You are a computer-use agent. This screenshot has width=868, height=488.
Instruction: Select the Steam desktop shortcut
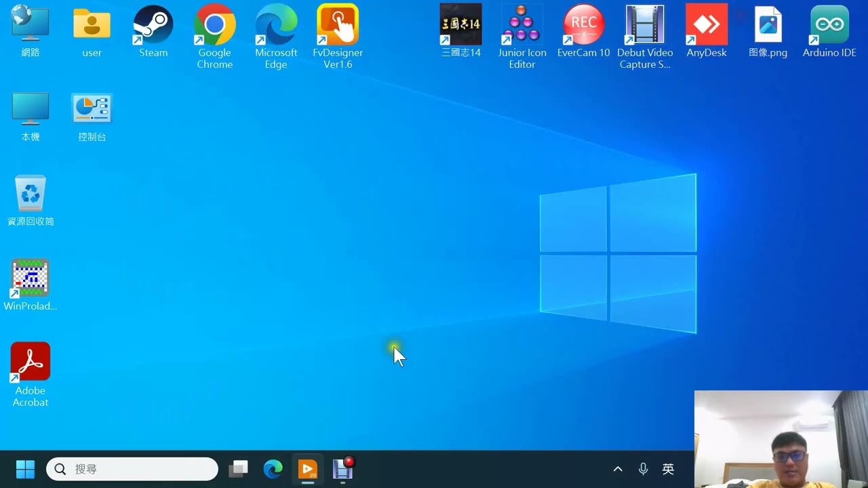point(153,30)
